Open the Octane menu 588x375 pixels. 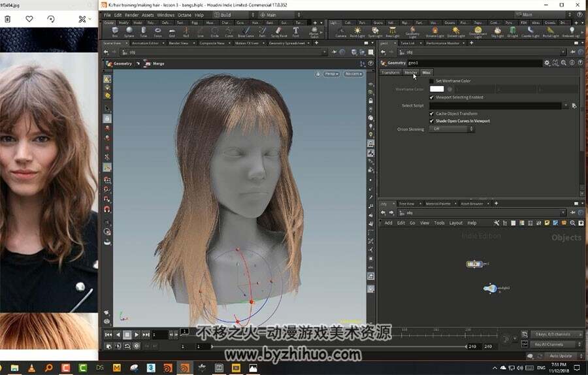point(184,15)
